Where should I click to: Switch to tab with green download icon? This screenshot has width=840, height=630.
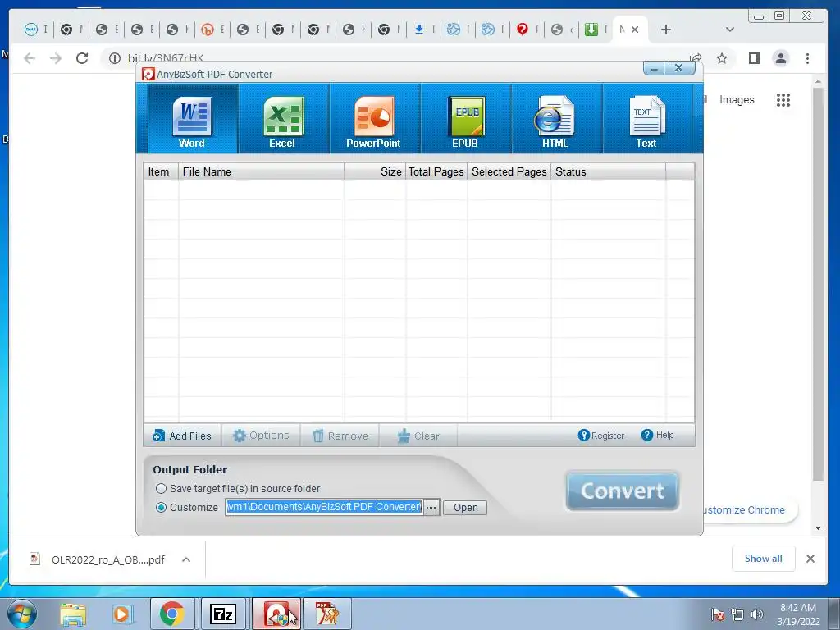click(596, 30)
